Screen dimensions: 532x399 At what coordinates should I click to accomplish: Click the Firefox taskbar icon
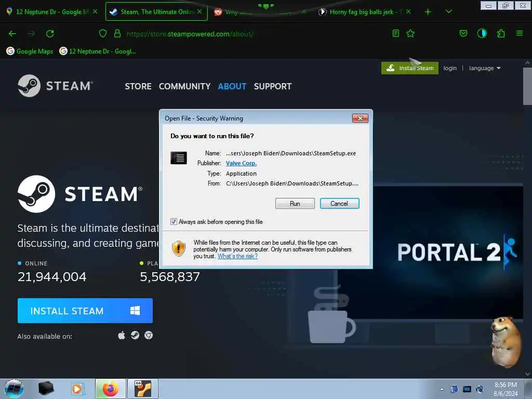[x=110, y=389]
